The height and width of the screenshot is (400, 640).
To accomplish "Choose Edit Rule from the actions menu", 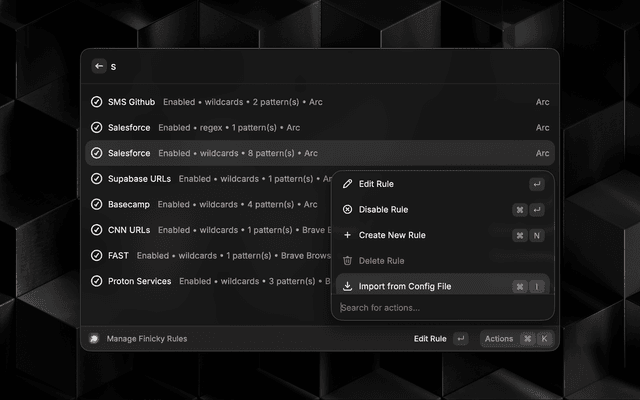I will 443,184.
